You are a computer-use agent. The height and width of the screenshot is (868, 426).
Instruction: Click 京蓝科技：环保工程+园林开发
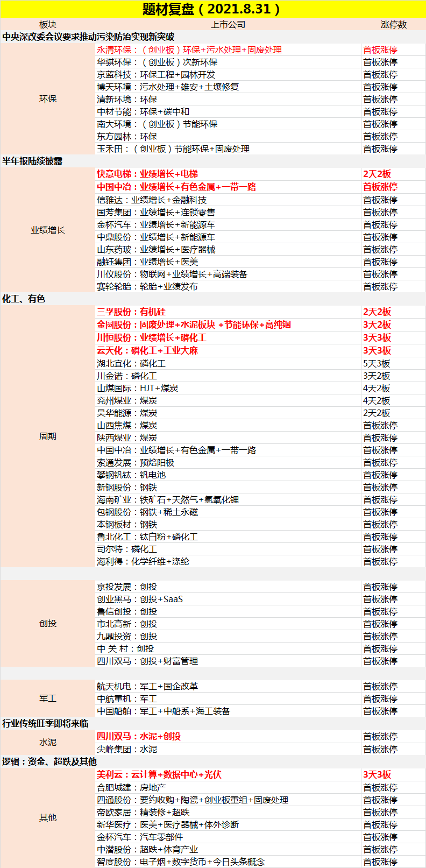click(156, 75)
